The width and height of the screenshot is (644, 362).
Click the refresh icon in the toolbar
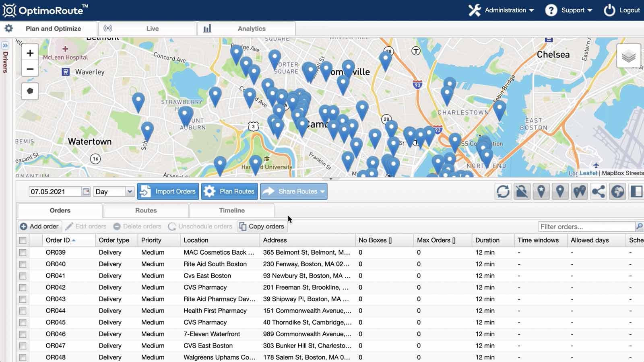503,191
